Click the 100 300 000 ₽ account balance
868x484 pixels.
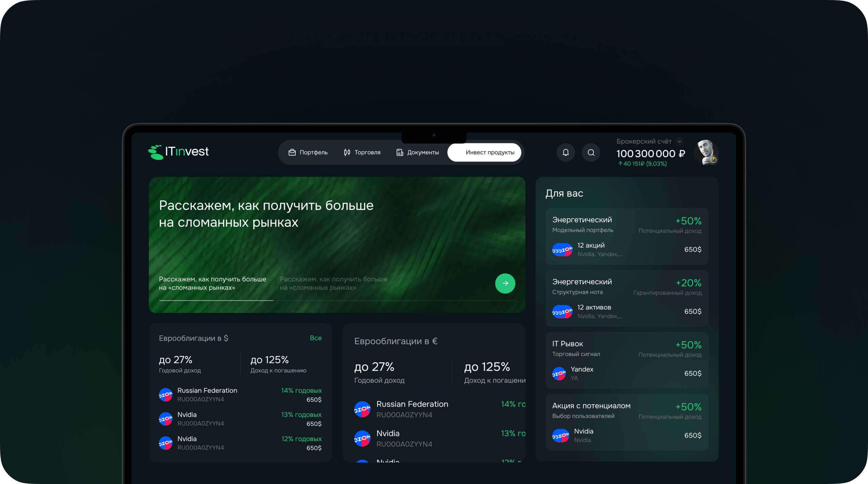click(x=651, y=154)
